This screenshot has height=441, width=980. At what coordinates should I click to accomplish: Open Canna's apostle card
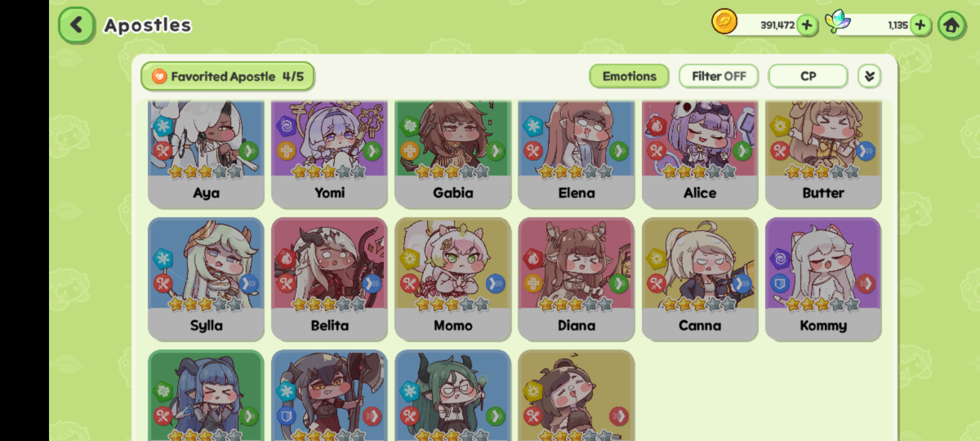point(700,279)
